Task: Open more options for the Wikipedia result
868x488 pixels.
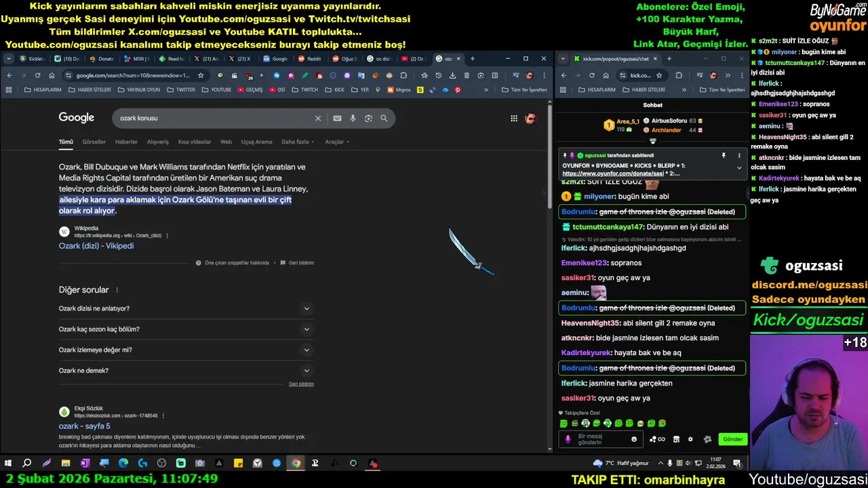Action: click(167, 236)
